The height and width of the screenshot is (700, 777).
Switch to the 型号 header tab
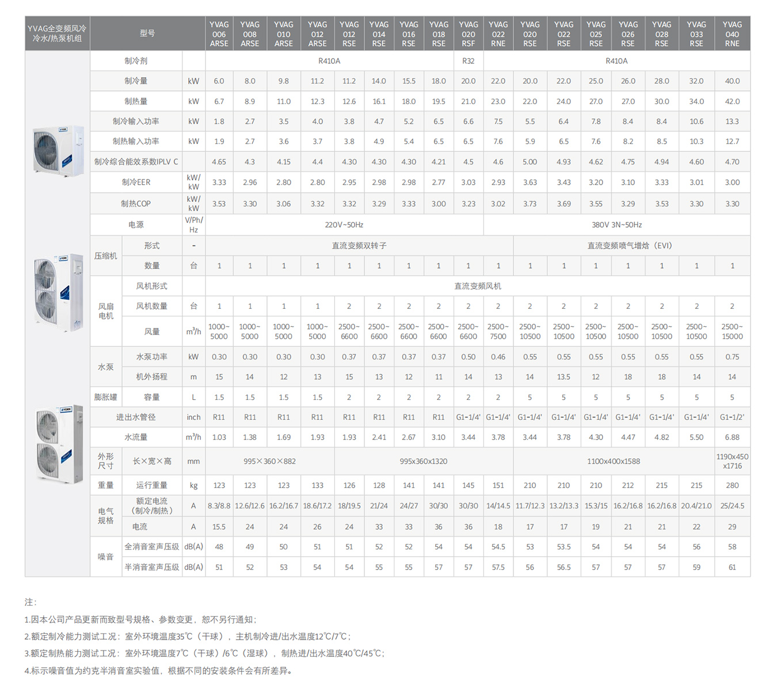tap(147, 33)
